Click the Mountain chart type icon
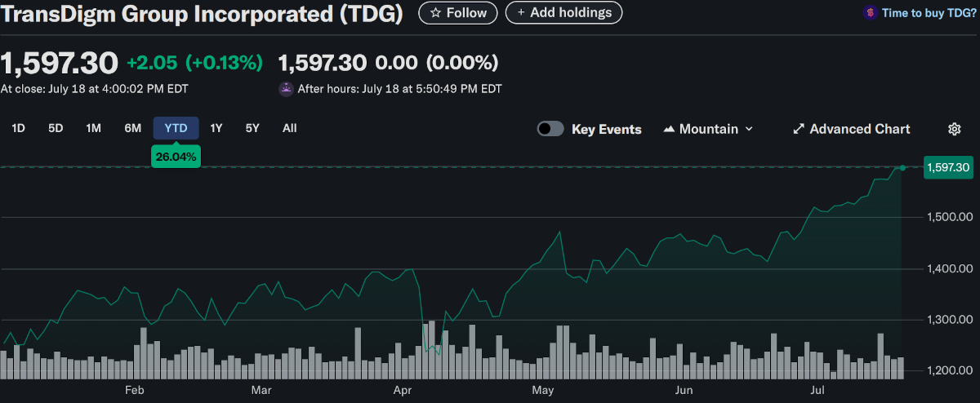Screen dimensions: 980x403 (x=669, y=129)
